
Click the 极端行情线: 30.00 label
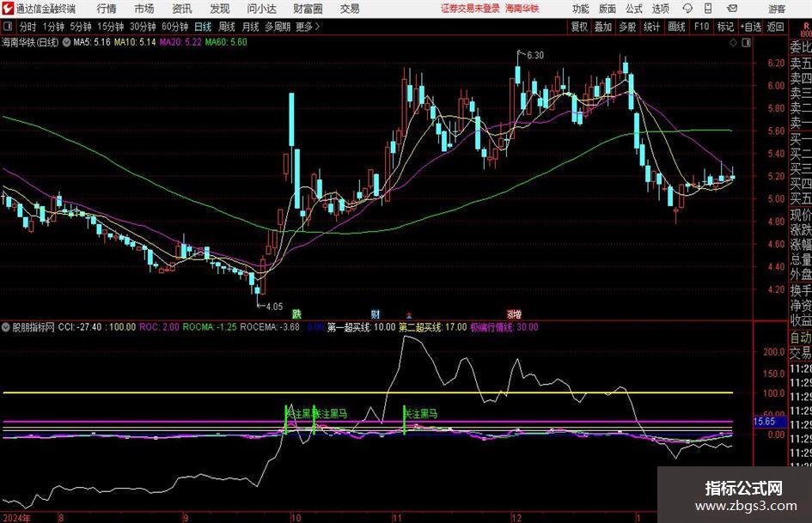coord(504,327)
